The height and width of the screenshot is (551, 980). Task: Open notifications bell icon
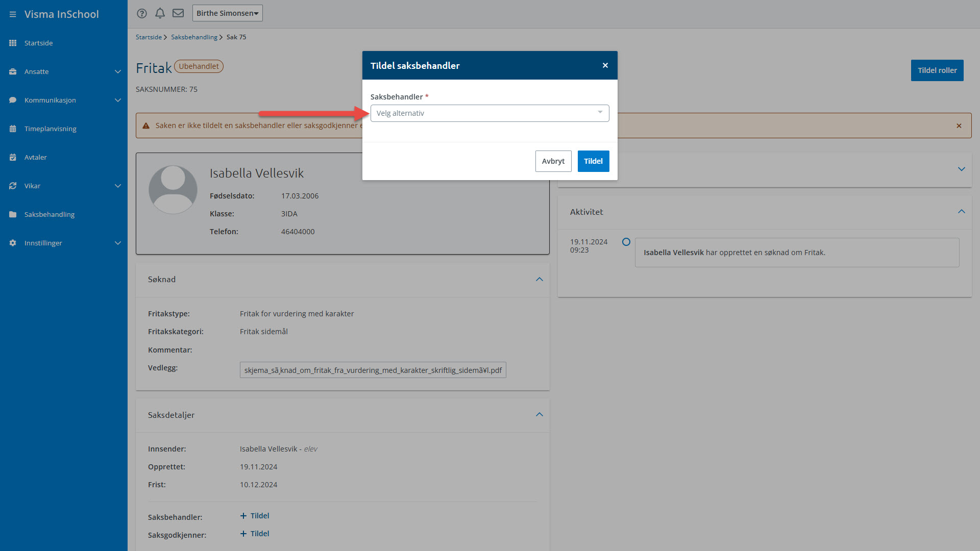click(160, 13)
